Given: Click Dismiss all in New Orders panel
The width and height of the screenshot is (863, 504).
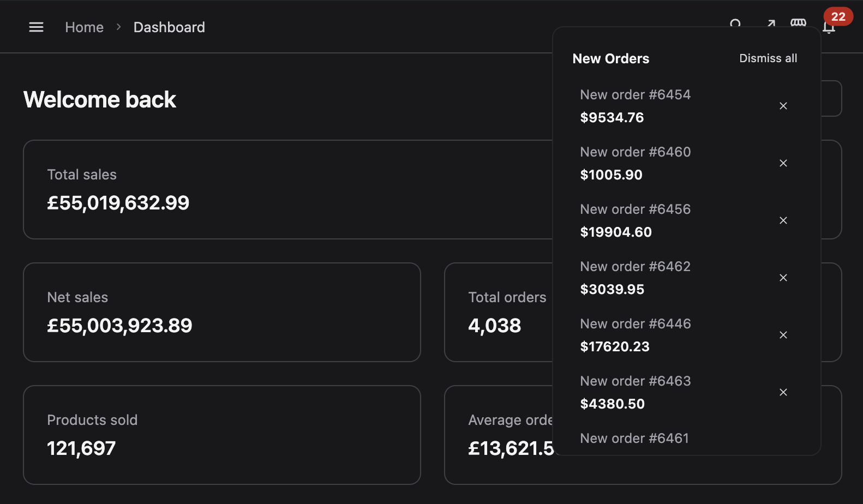Looking at the screenshot, I should point(768,58).
